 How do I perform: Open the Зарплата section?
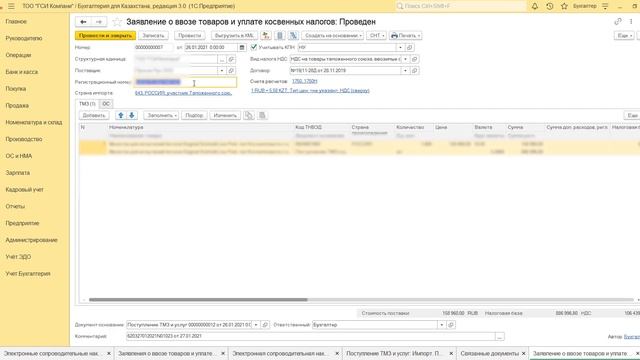point(18,173)
